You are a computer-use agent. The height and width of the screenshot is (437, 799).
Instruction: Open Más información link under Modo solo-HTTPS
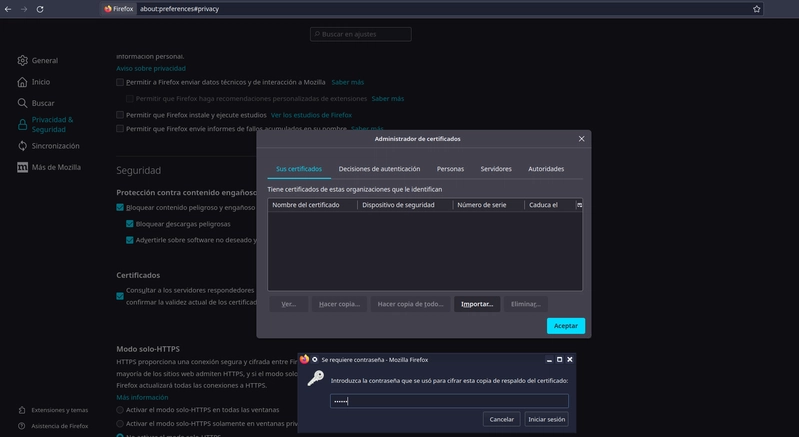point(142,397)
